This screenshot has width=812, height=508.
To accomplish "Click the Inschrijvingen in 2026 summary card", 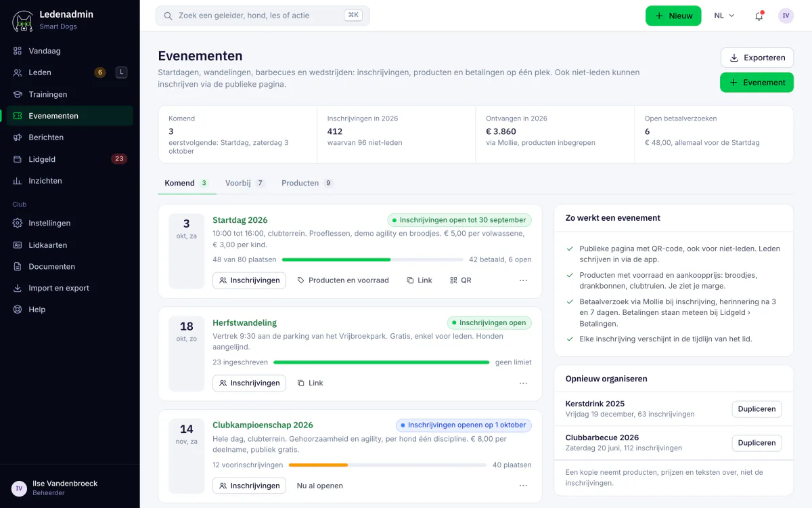I will click(x=397, y=134).
